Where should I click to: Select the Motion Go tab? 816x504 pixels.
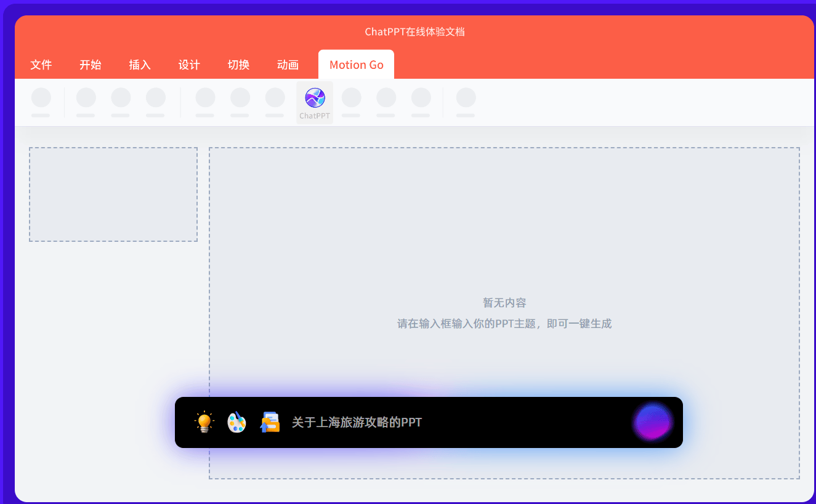[x=356, y=65]
